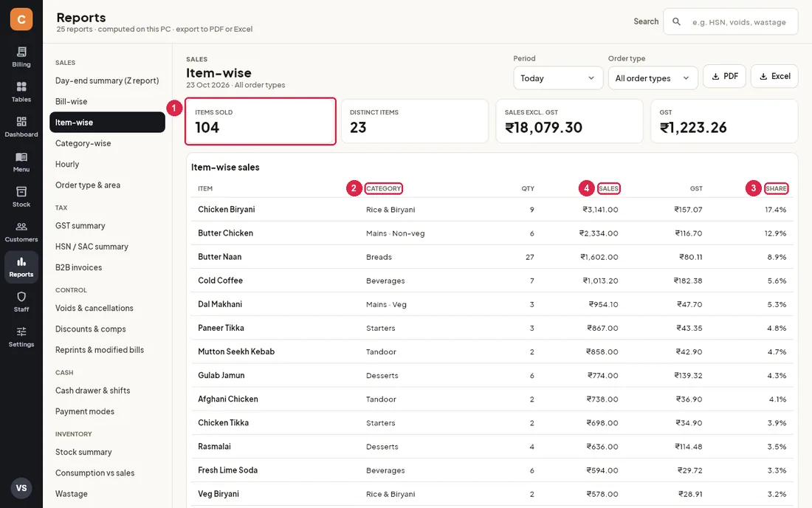This screenshot has width=812, height=508.
Task: Open the GST summary report
Action: (107, 226)
